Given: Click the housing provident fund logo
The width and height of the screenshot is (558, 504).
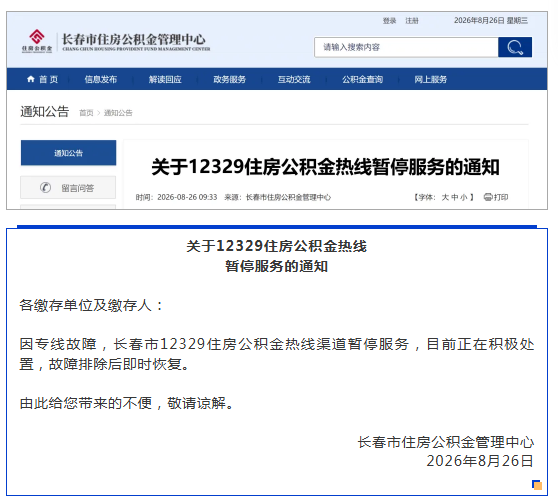Looking at the screenshot, I should (x=37, y=41).
